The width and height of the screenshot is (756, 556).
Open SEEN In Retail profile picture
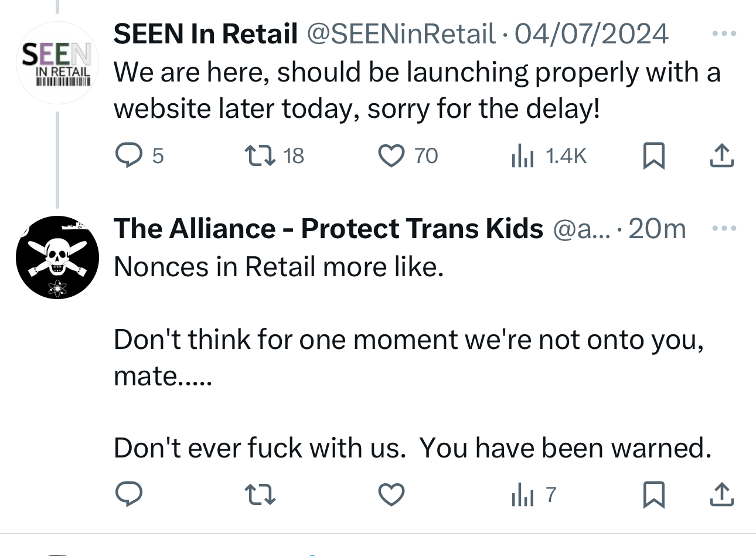click(57, 63)
